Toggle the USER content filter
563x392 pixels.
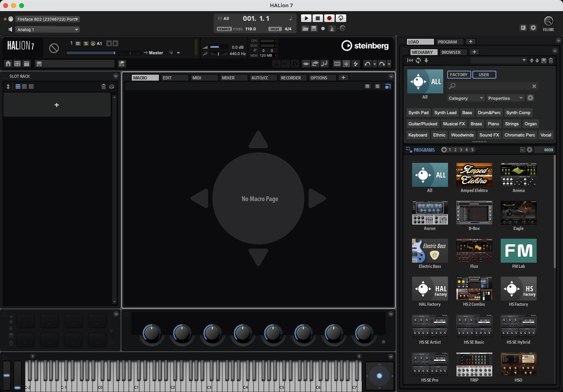pyautogui.click(x=484, y=75)
